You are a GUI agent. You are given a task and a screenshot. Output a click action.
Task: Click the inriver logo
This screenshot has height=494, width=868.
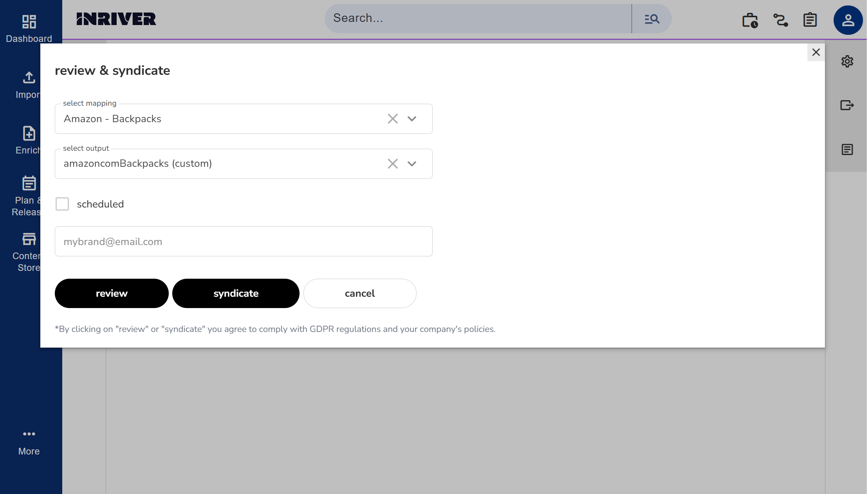116,19
